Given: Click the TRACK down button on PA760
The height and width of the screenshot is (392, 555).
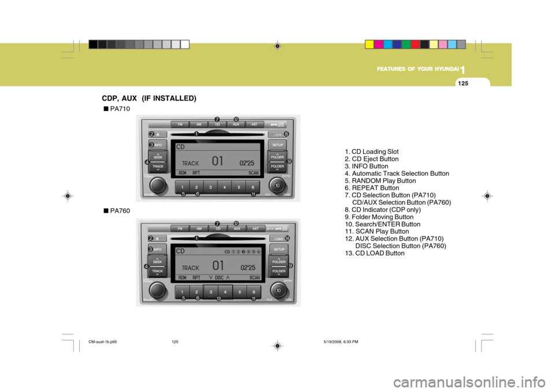Looking at the screenshot, I should click(x=157, y=272).
